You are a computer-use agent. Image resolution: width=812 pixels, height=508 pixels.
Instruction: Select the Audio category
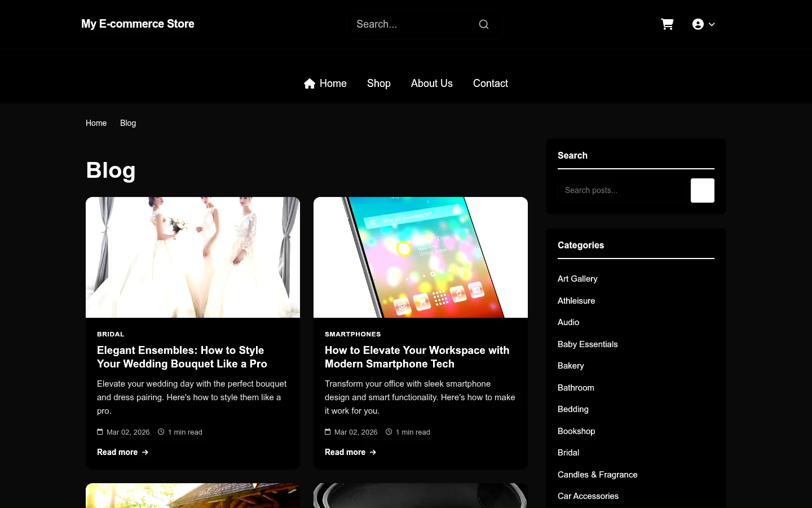tap(568, 322)
